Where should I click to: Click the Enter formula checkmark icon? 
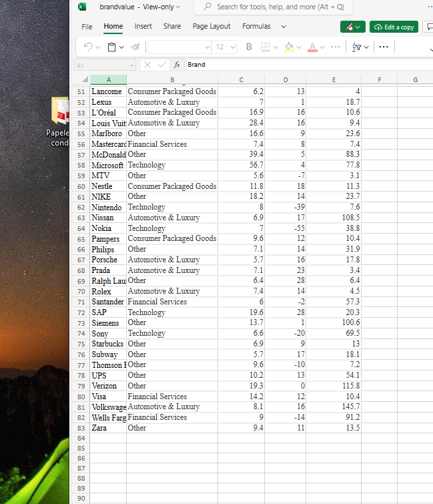point(162,65)
